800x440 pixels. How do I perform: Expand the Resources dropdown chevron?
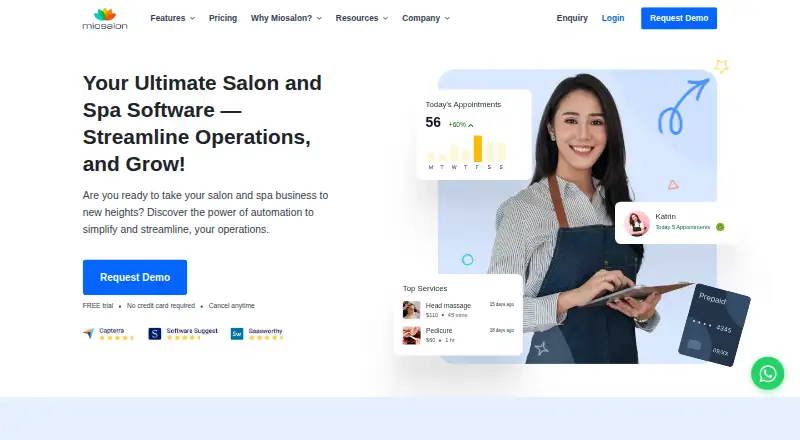[385, 18]
